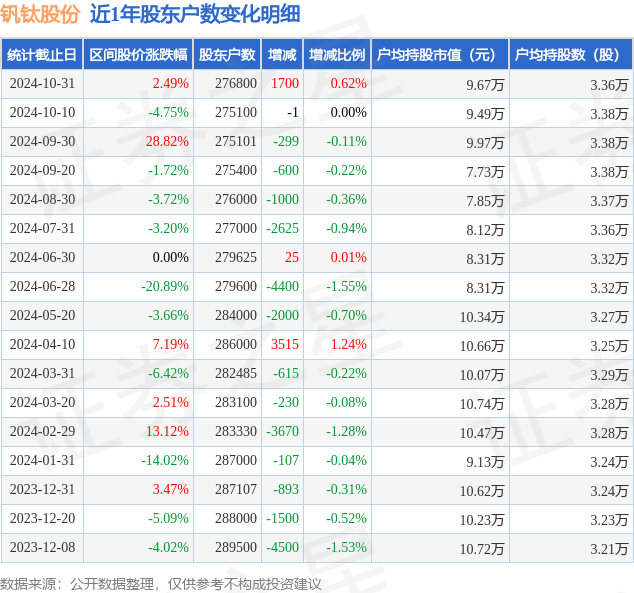
Task: Click date cell 2023-12-08
Action: 42,547
